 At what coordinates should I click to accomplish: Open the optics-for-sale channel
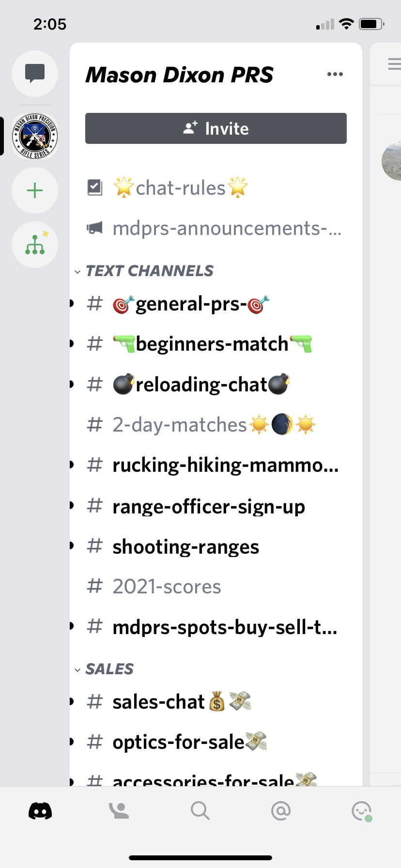click(216, 742)
